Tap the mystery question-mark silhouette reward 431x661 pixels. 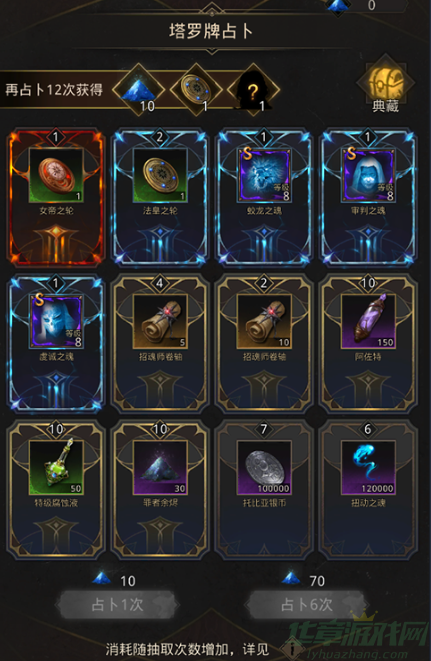(x=253, y=89)
